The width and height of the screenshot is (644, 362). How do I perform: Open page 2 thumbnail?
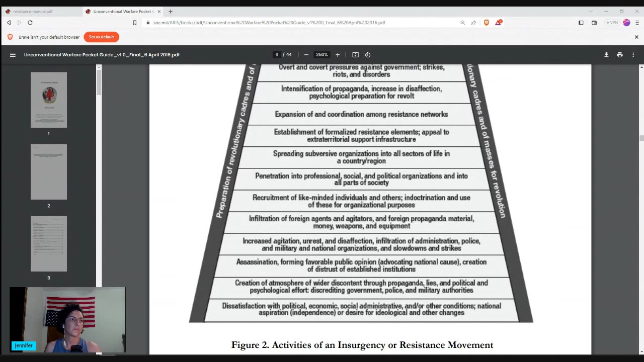pos(49,172)
